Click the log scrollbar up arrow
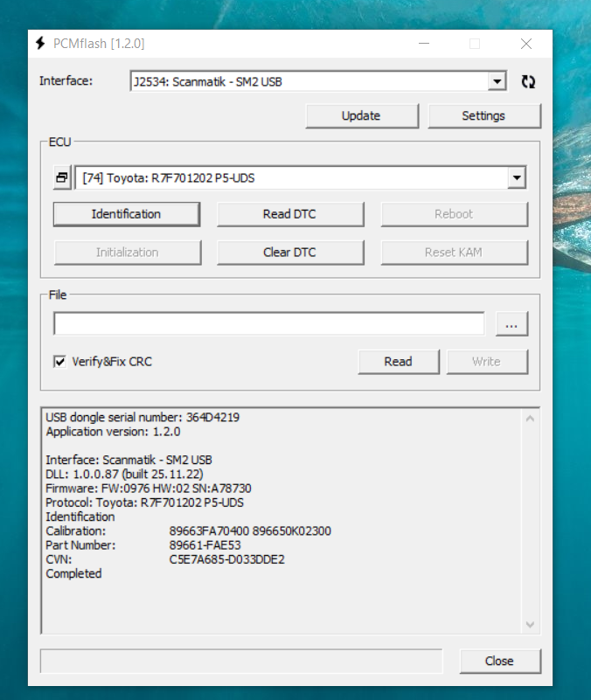591x700 pixels. pos(531,419)
